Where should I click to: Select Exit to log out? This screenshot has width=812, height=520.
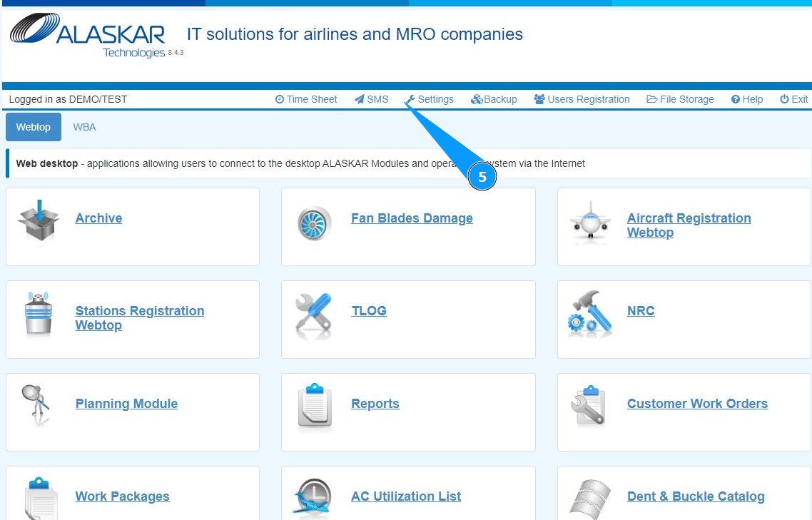pyautogui.click(x=794, y=99)
